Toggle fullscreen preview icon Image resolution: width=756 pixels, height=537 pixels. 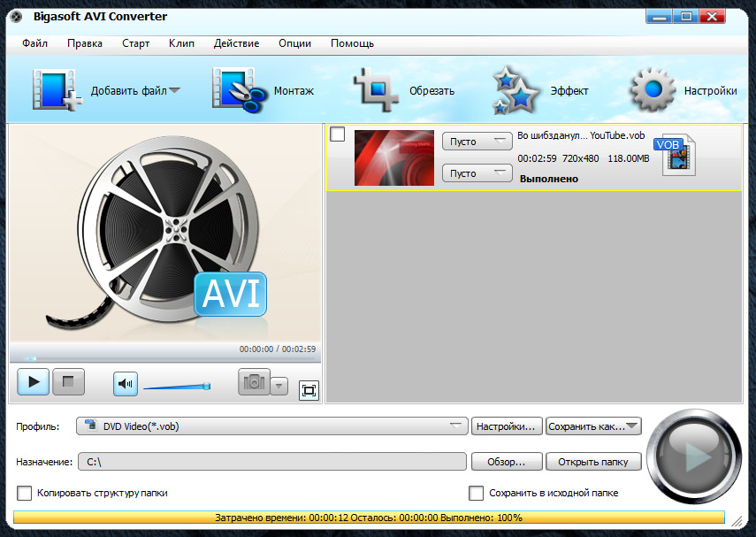309,390
